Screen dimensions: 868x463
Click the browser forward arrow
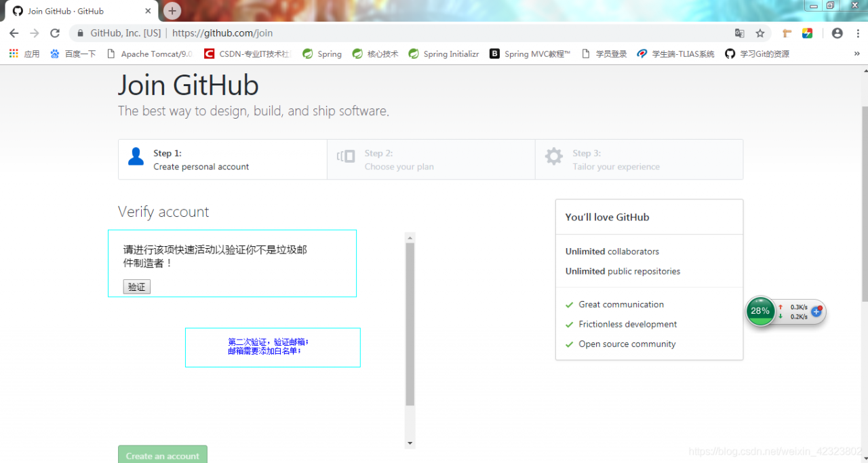(35, 33)
